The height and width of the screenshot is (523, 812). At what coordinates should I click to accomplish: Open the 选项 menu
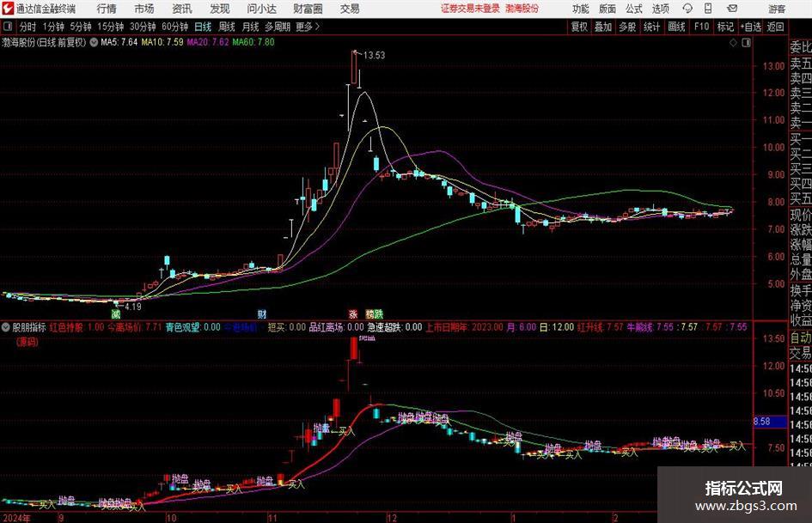point(660,9)
